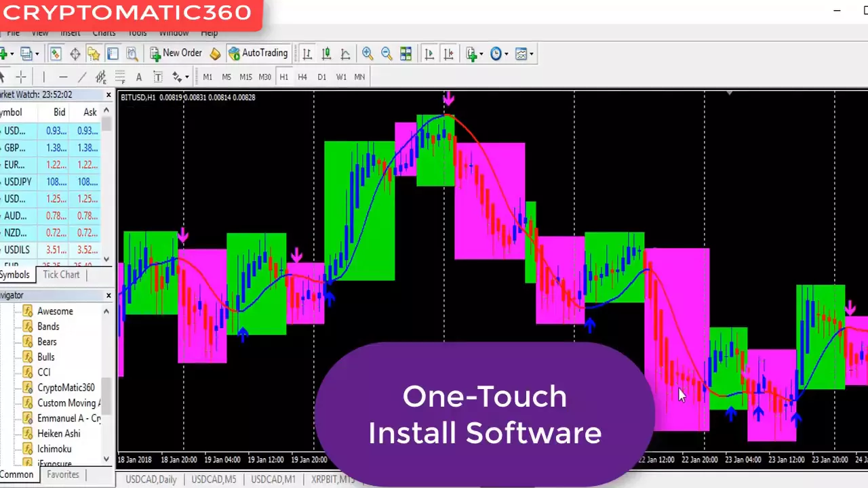This screenshot has width=868, height=488.
Task: Switch timeframe to W1
Action: click(x=341, y=77)
